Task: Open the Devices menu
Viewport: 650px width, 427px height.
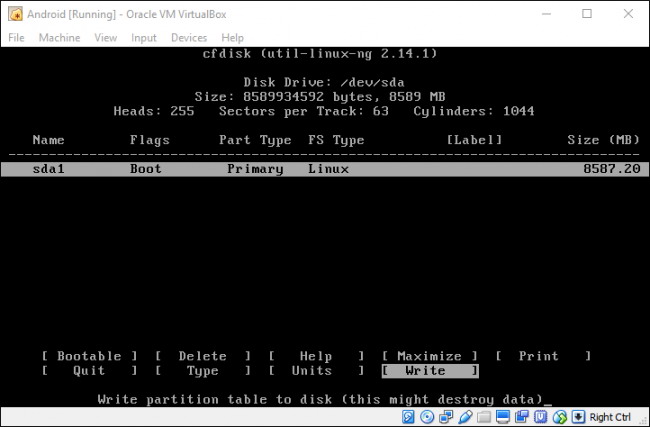Action: (x=189, y=37)
